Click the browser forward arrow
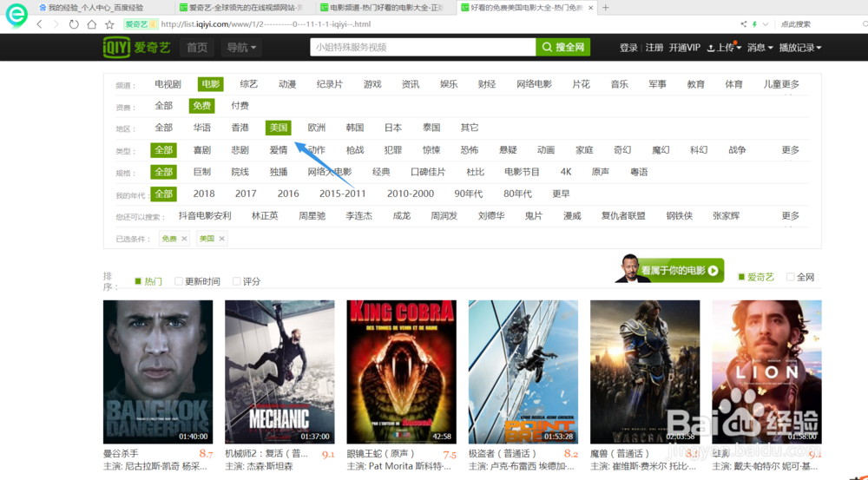This screenshot has width=868, height=480. (x=56, y=24)
